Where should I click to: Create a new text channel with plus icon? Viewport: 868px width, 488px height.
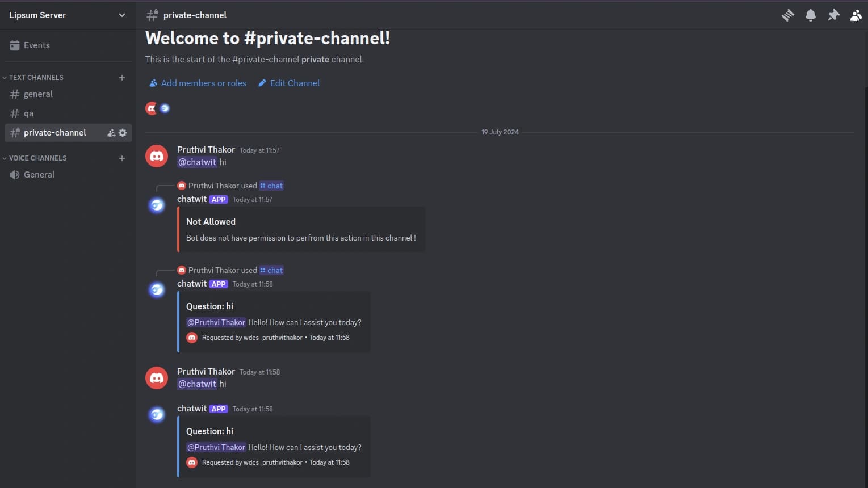(x=121, y=78)
